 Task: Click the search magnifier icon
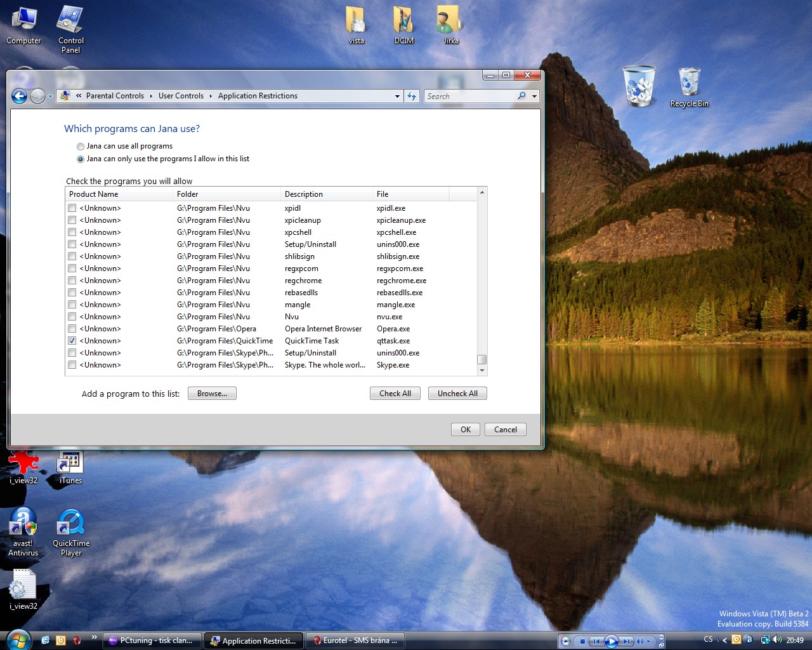521,96
